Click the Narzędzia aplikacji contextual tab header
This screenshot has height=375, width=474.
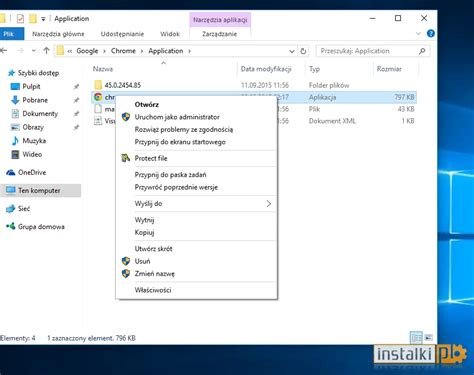click(x=220, y=20)
